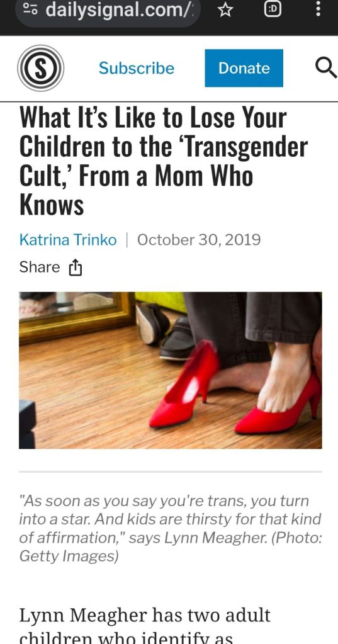The image size is (338, 644).
Task: Tap the Getty Images photo credit
Action: tap(69, 556)
